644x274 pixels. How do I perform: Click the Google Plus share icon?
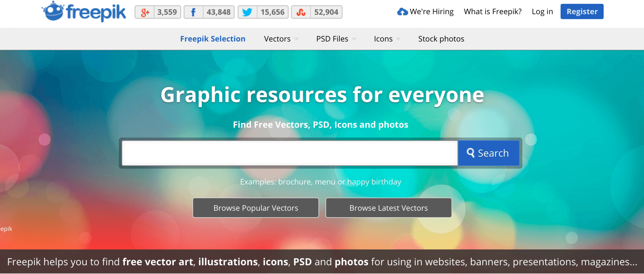[x=145, y=12]
